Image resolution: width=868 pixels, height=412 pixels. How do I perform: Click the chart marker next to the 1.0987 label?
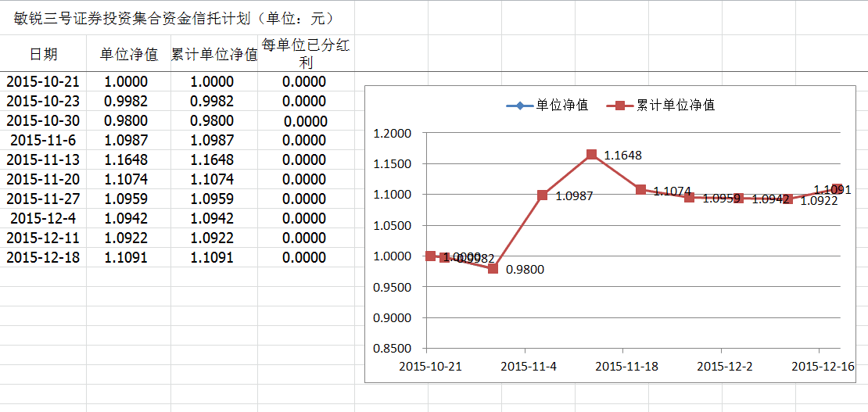click(542, 195)
